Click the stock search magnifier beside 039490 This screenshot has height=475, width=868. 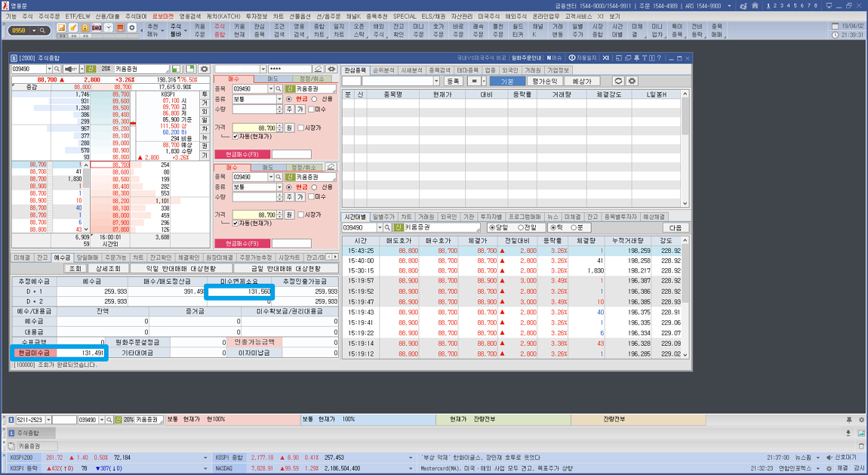(x=57, y=69)
